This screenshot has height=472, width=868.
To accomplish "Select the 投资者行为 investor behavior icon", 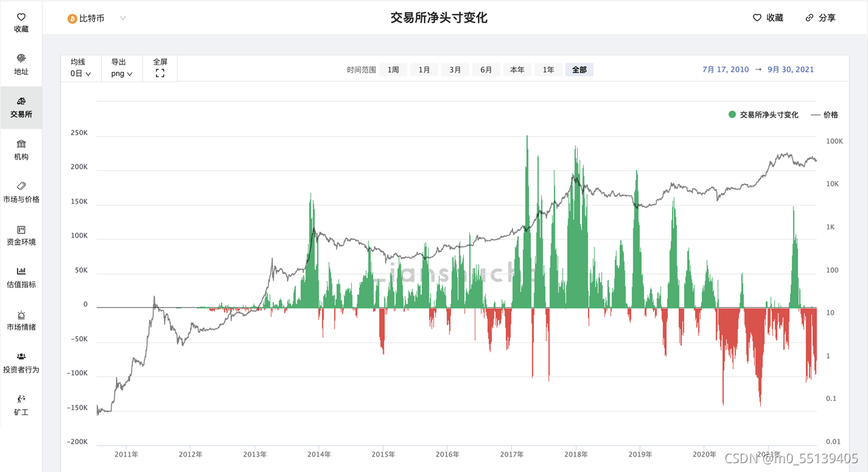I will (20, 363).
